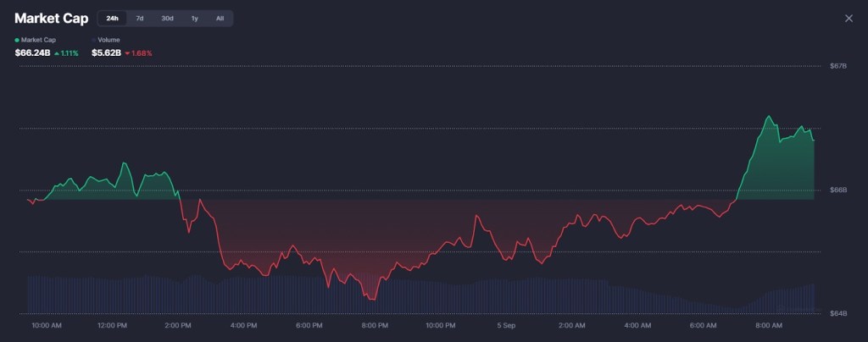Switch to the 7d time range
The width and height of the screenshot is (868, 342).
140,18
